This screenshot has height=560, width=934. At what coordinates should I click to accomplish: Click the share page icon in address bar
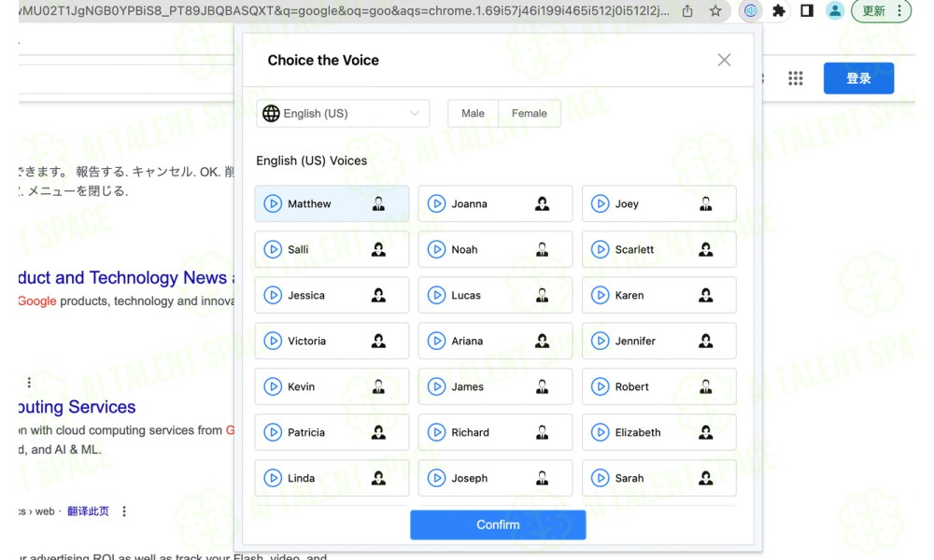pos(687,10)
